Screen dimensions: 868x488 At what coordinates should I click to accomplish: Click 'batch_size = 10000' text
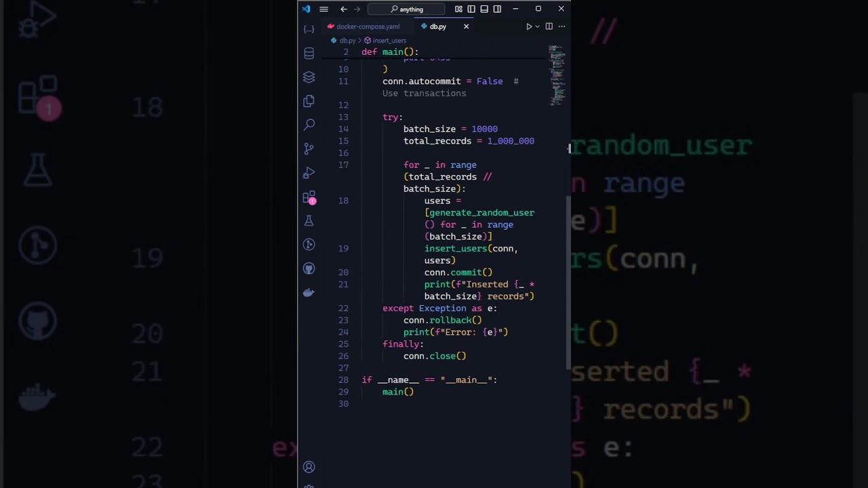[450, 129]
